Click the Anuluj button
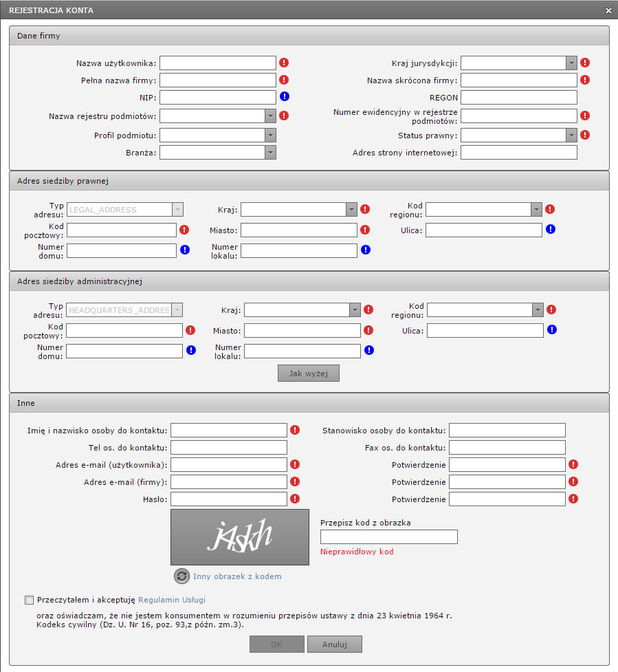The height and width of the screenshot is (672, 618). 335,644
